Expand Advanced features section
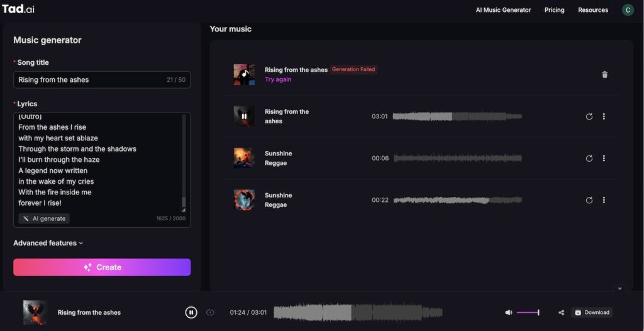 tap(48, 243)
